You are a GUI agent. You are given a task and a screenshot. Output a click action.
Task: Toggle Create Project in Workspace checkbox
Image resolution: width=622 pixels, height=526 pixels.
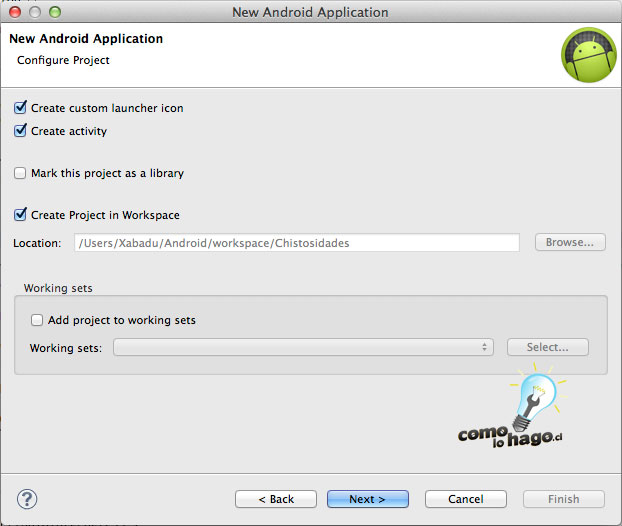click(x=20, y=215)
